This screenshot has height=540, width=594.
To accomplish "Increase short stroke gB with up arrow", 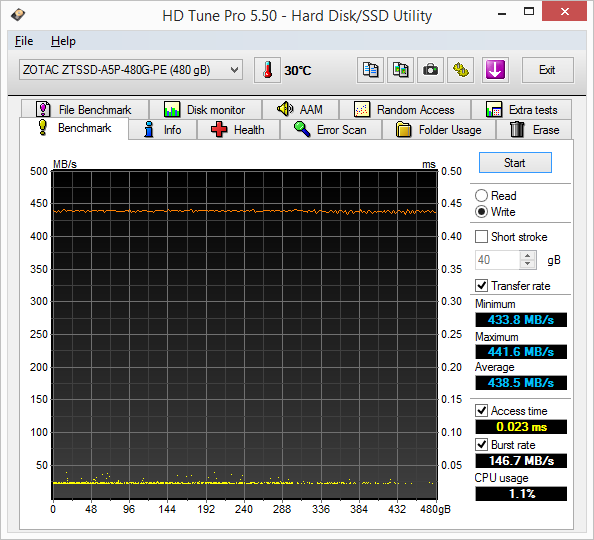I will pos(528,255).
